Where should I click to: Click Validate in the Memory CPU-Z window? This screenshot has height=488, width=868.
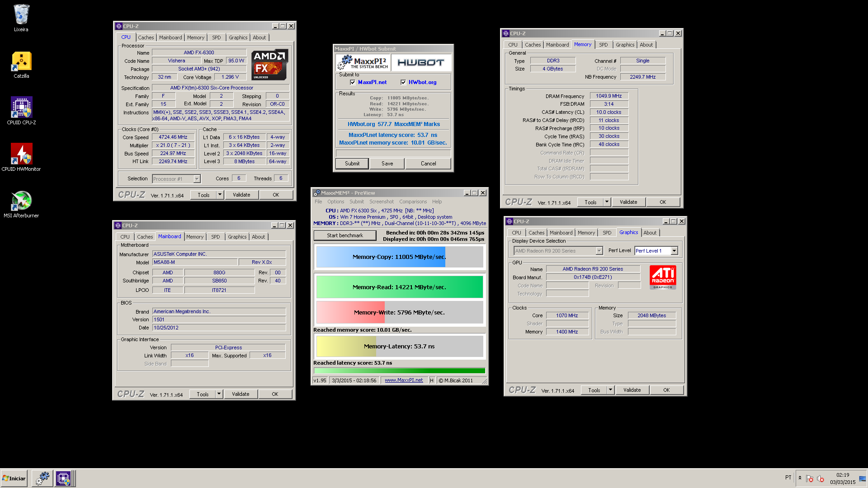pos(628,202)
